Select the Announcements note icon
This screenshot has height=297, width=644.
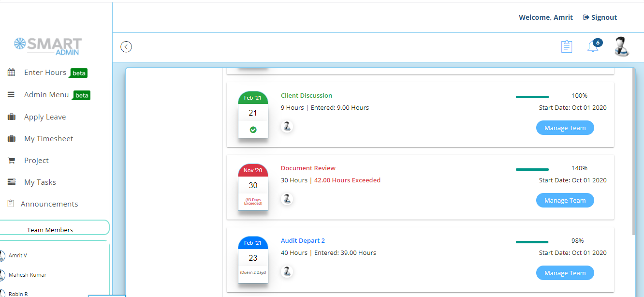[x=11, y=203]
